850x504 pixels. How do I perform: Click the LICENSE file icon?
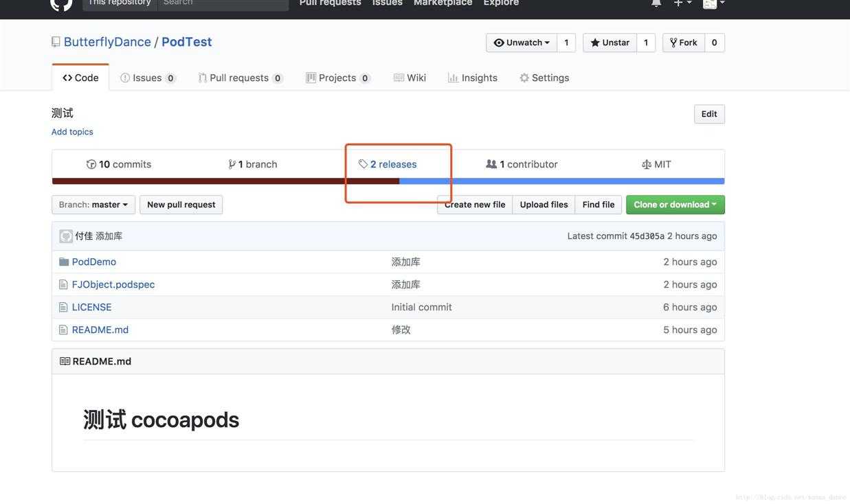point(63,307)
